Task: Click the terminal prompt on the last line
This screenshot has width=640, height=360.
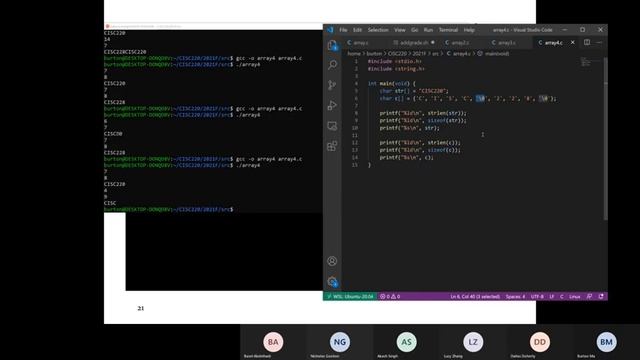Action: tap(169, 209)
